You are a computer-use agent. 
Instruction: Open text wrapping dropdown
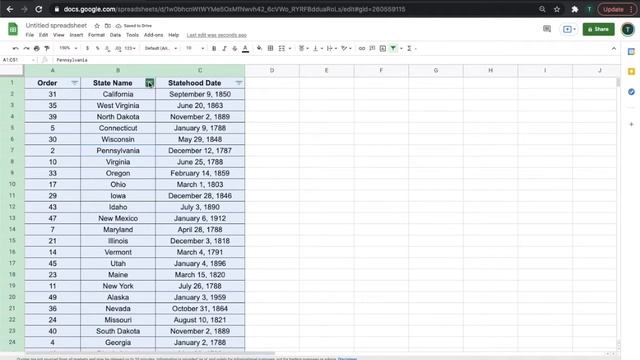(x=331, y=48)
